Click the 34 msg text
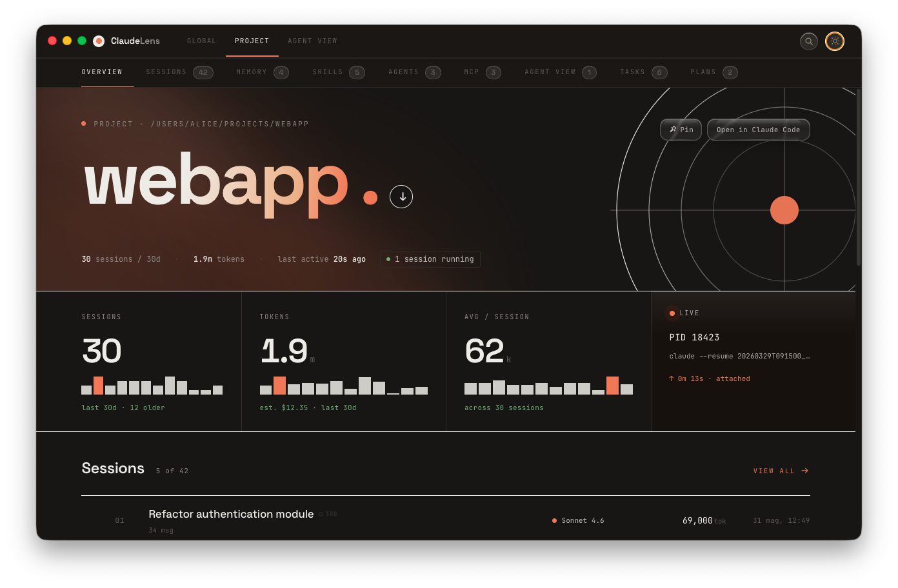Screen dimensions: 898x588 tap(161, 530)
